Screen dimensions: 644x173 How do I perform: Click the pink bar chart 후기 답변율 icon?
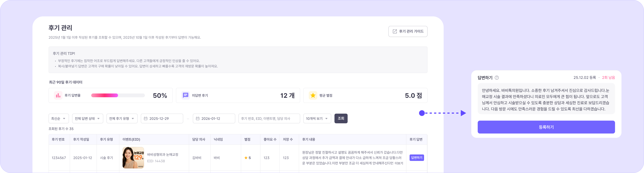click(58, 95)
